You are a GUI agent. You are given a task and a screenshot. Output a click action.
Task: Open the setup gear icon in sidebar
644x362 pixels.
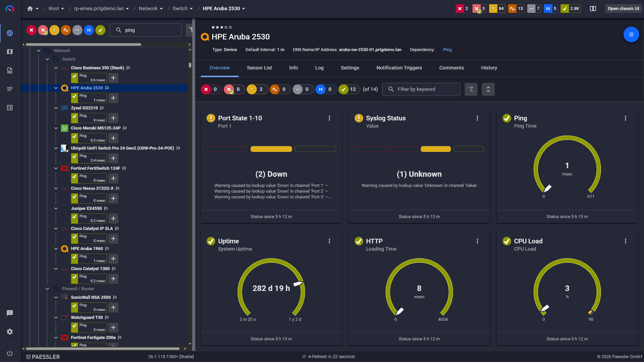[10, 332]
